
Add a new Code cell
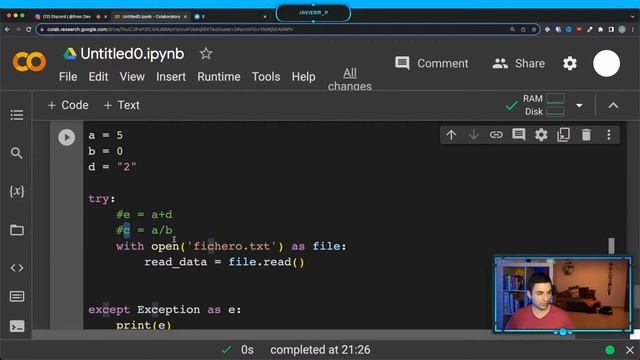pyautogui.click(x=68, y=105)
